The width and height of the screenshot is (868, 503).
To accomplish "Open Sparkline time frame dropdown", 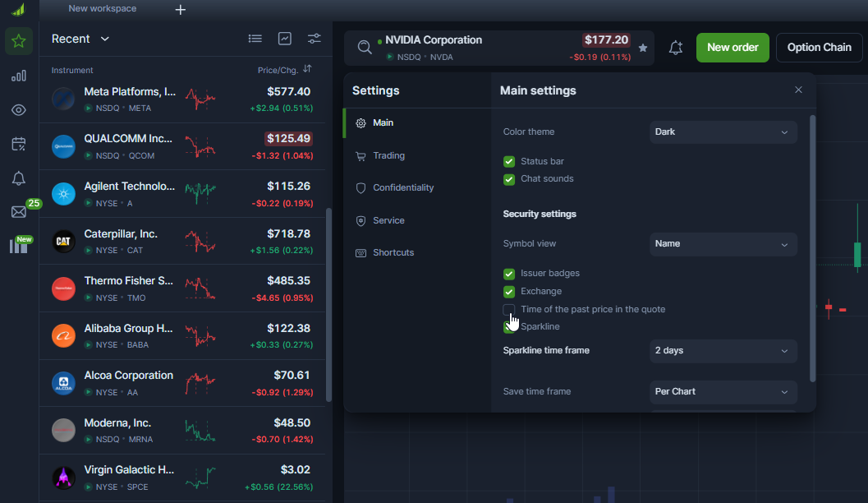I will coord(723,351).
